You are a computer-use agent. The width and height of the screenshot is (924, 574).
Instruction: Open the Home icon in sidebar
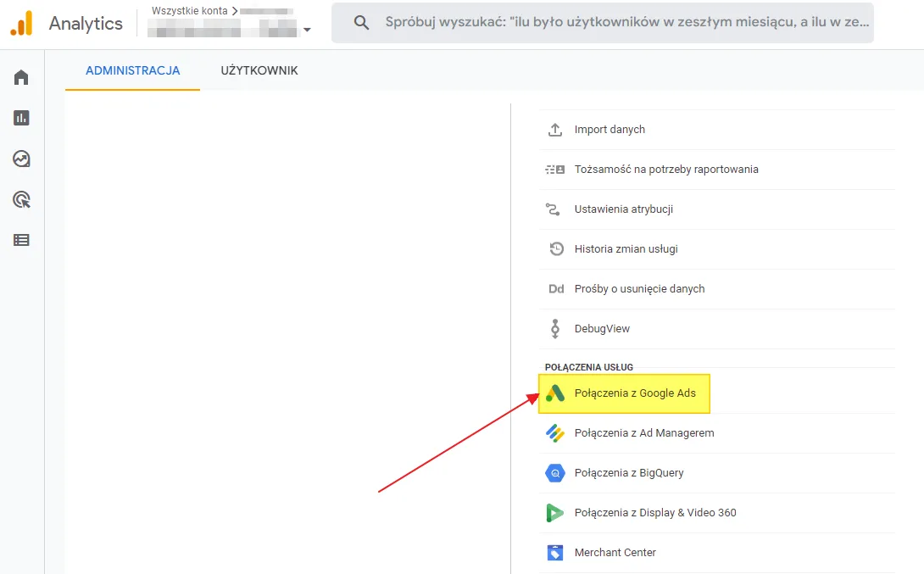[x=21, y=77]
